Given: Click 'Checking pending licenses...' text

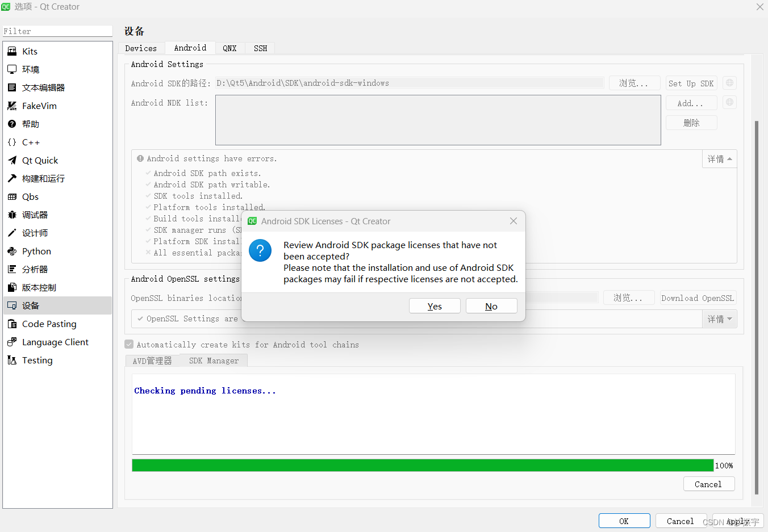Looking at the screenshot, I should point(205,391).
